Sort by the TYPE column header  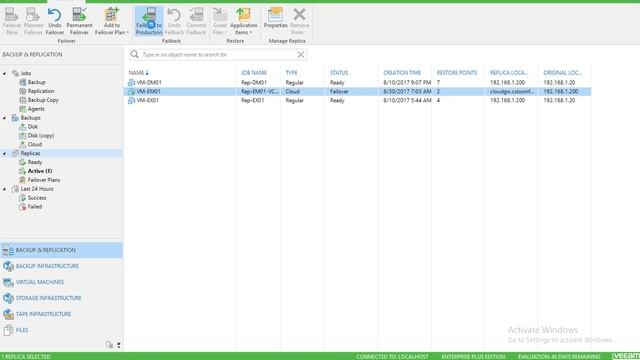coord(291,73)
